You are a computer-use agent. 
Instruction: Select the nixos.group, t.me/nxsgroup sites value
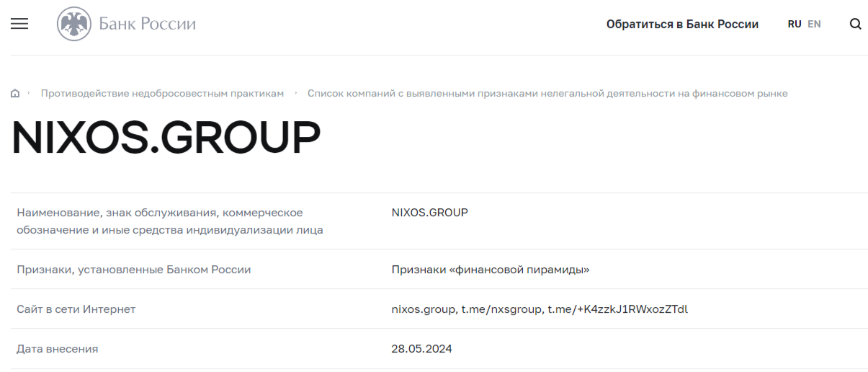click(x=540, y=309)
